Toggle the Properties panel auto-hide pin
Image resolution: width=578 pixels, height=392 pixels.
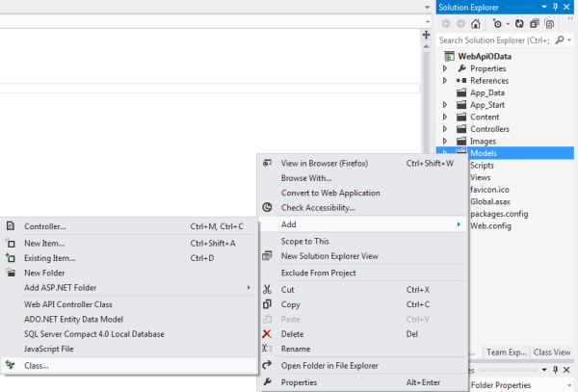tap(555, 371)
